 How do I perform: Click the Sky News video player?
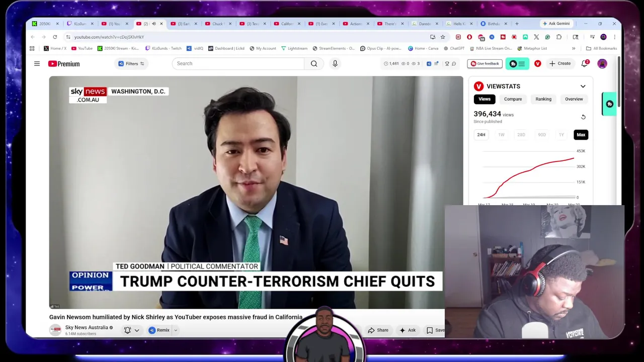click(x=256, y=192)
